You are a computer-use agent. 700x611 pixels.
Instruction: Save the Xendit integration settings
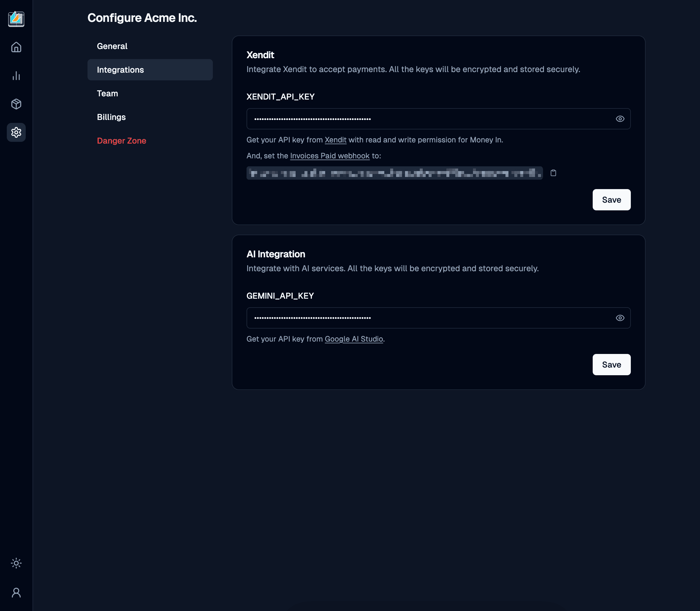(611, 200)
